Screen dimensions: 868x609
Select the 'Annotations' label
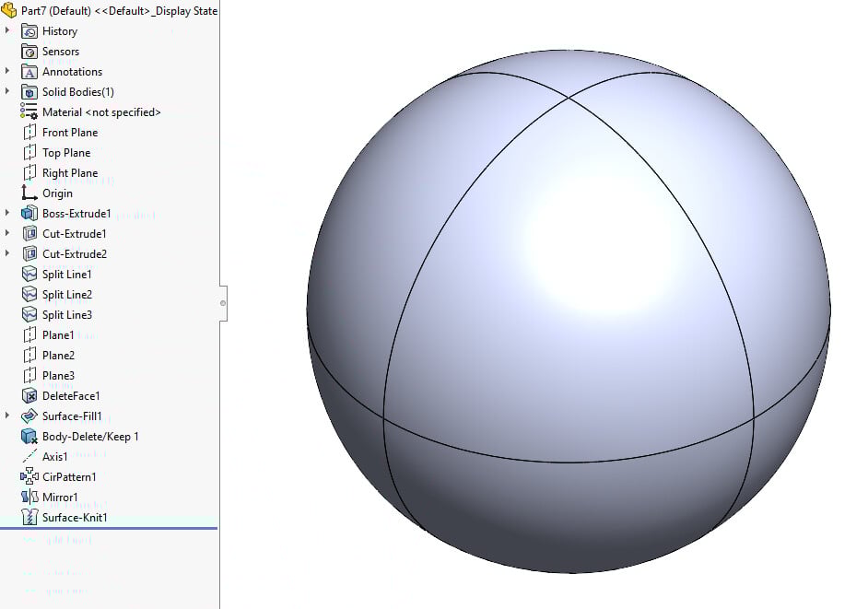coord(73,72)
